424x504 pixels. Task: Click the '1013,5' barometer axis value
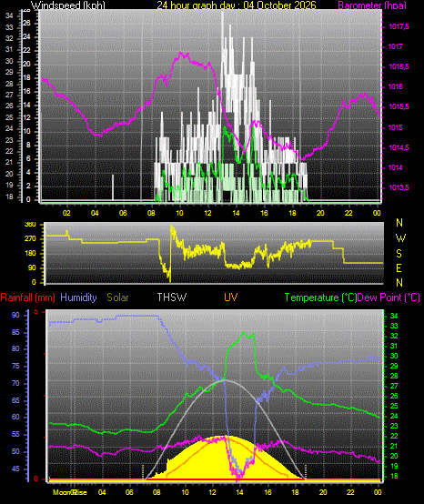pyautogui.click(x=399, y=187)
